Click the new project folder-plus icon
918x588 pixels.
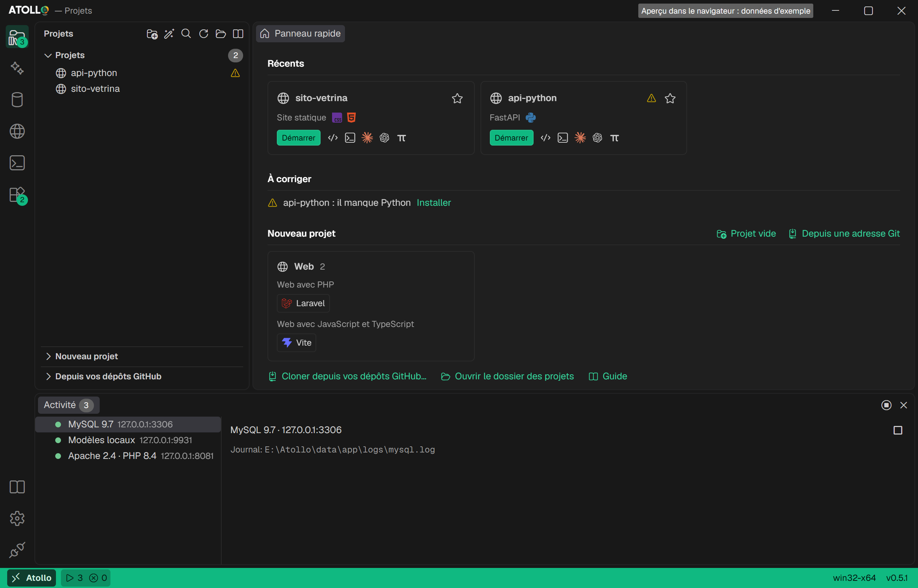pos(152,34)
